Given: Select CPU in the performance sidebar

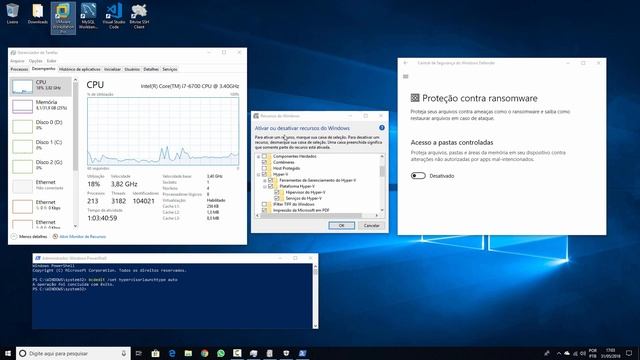Looking at the screenshot, I should point(40,86).
